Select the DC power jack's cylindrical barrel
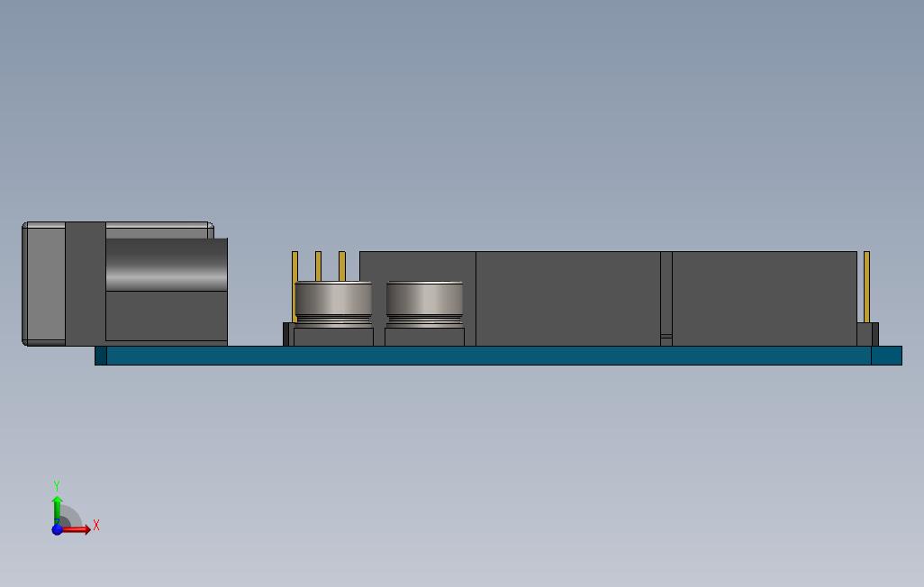 pos(167,265)
